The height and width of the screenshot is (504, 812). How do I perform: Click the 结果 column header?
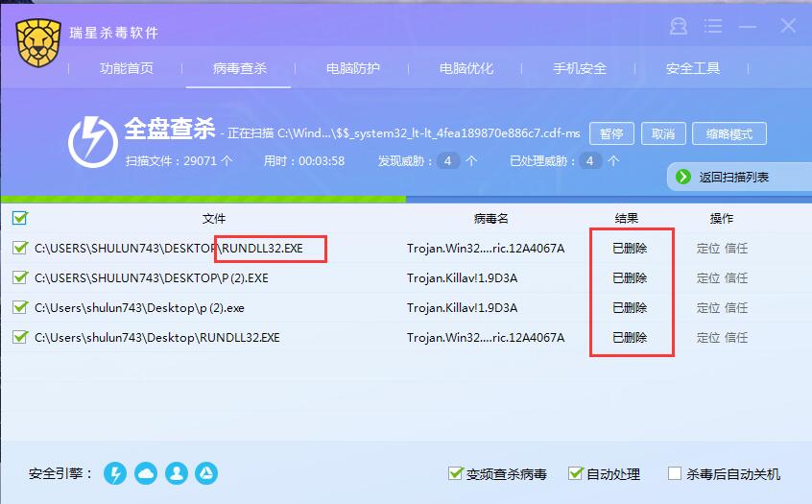(627, 219)
